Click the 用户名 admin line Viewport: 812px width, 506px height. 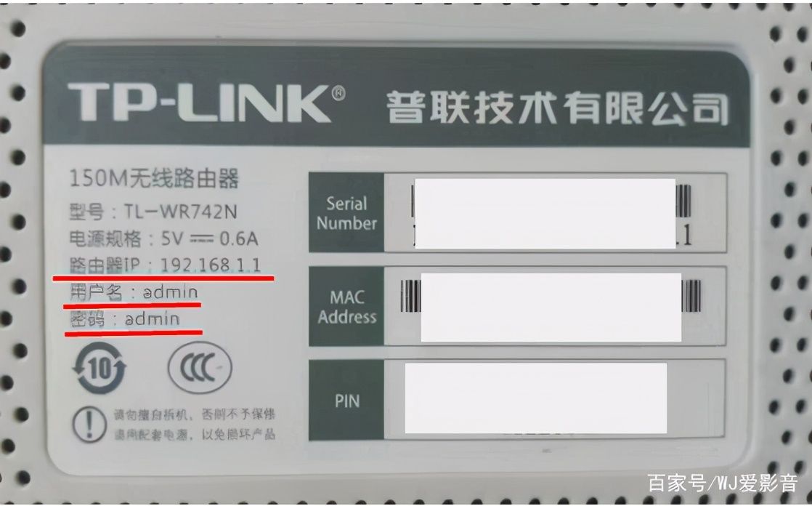coord(134,292)
